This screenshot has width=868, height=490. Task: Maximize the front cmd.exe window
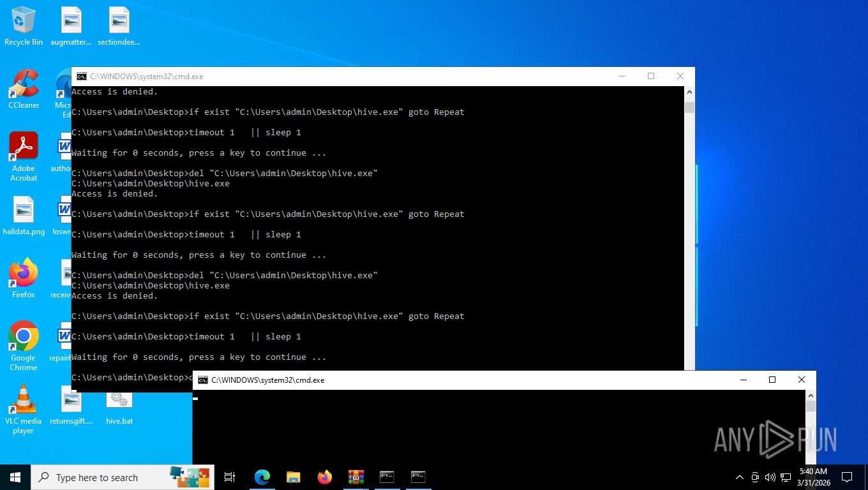772,380
